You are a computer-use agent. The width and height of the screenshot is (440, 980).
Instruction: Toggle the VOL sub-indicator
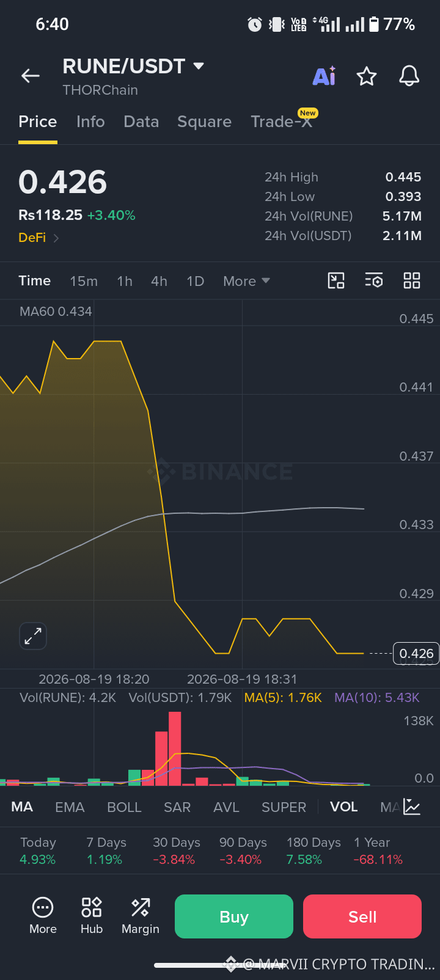(x=344, y=807)
